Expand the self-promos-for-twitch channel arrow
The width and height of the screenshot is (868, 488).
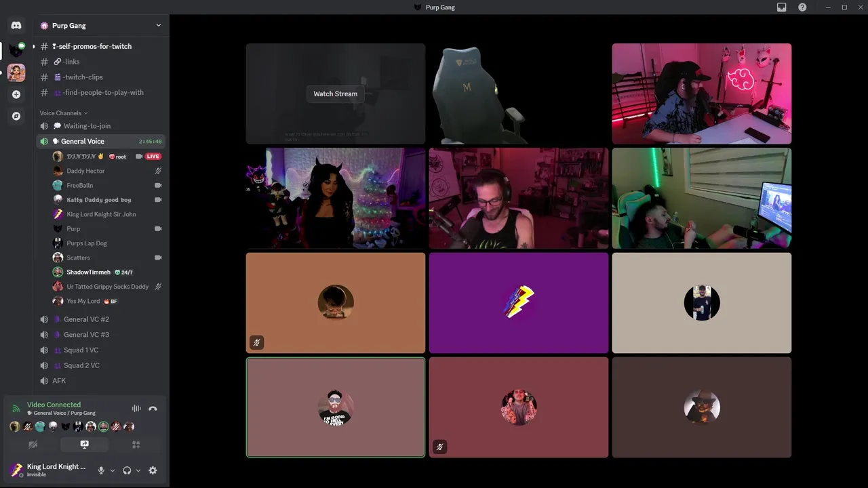(x=34, y=46)
